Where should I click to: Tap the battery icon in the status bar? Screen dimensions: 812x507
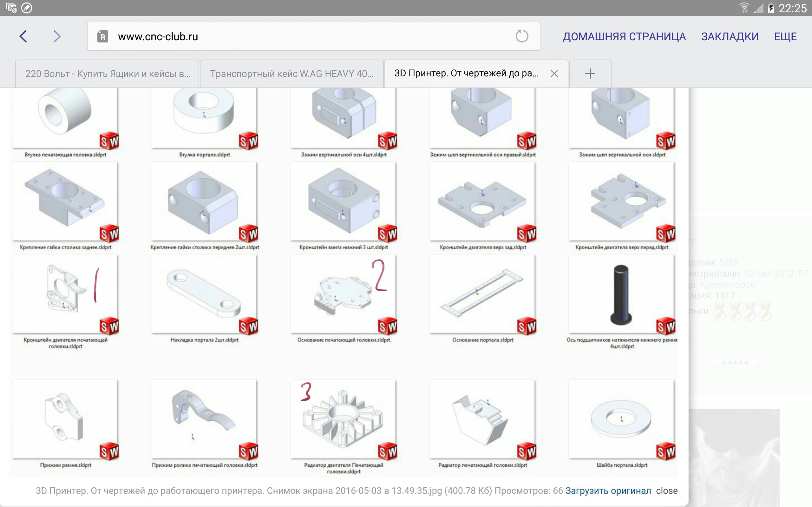(771, 8)
